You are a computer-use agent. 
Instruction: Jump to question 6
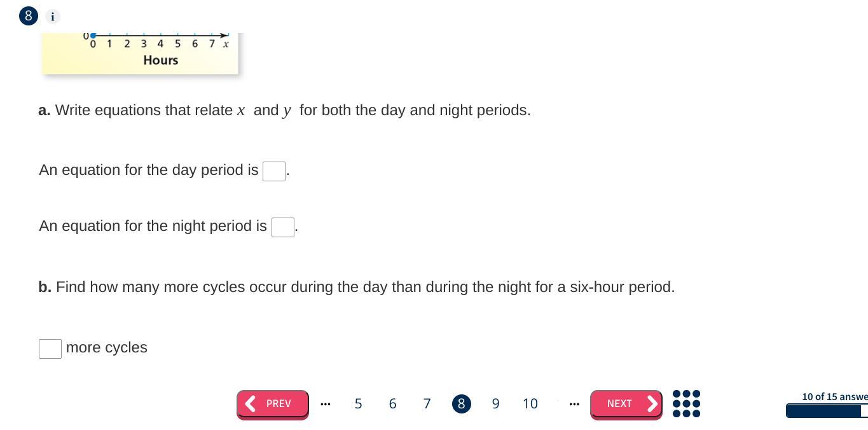(x=392, y=404)
